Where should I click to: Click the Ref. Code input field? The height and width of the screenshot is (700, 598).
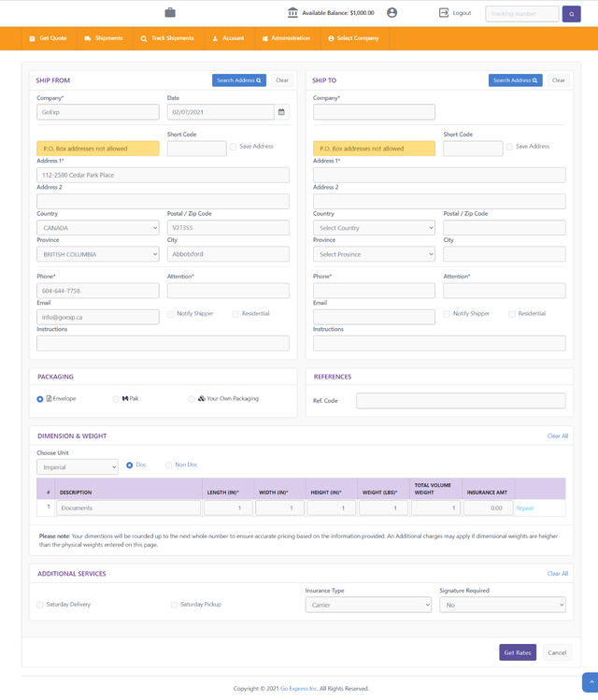(x=461, y=401)
